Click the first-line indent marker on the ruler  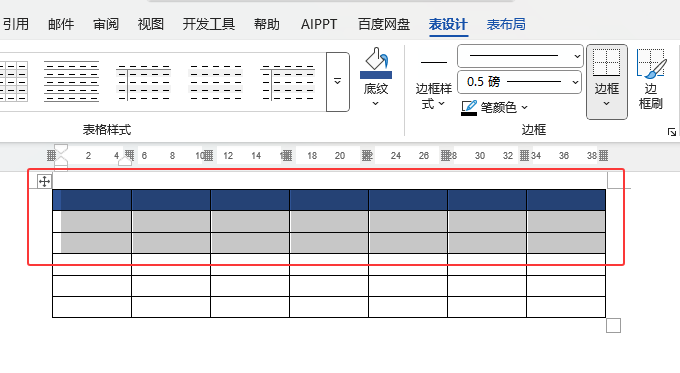61,150
